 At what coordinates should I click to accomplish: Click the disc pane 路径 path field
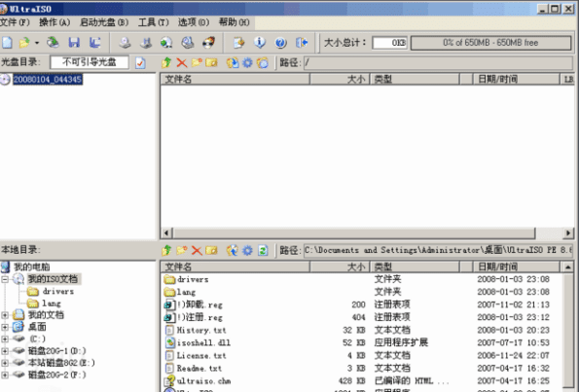click(x=438, y=63)
